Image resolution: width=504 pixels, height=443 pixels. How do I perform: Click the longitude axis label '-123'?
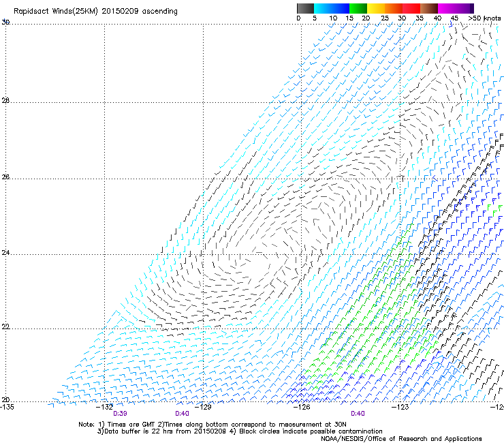tap(400, 407)
